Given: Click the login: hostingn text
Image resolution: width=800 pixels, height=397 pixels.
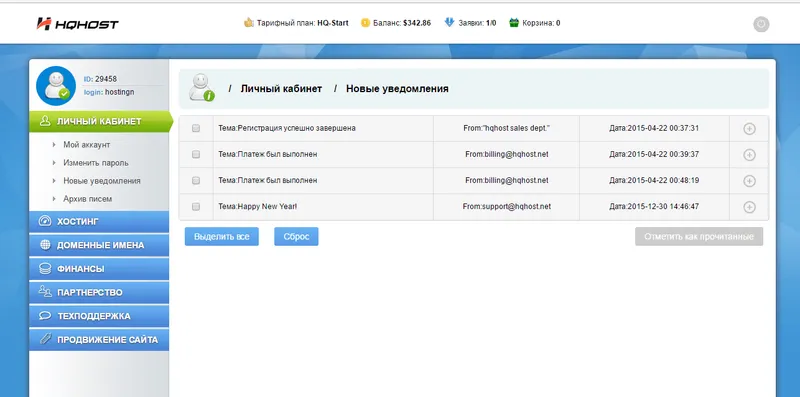Looking at the screenshot, I should (x=109, y=92).
